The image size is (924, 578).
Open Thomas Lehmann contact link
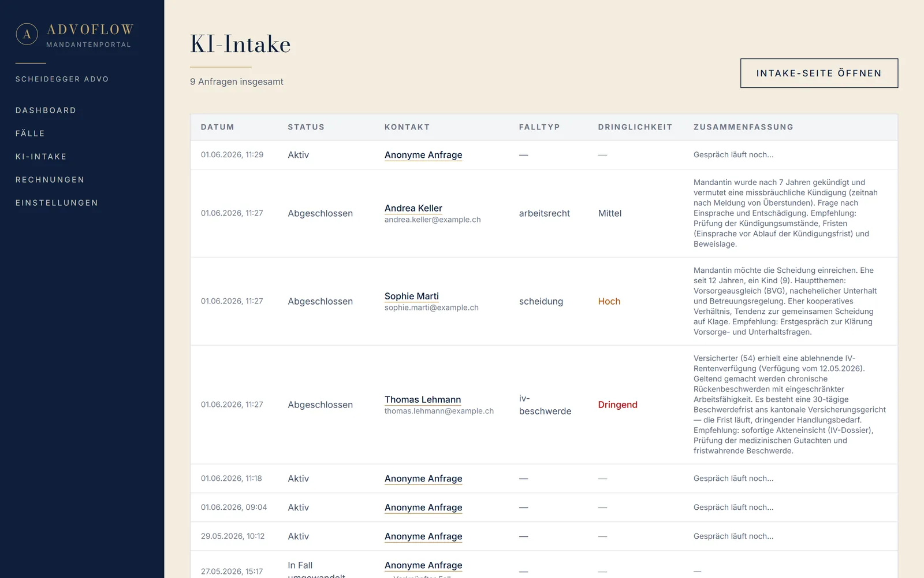click(x=423, y=399)
